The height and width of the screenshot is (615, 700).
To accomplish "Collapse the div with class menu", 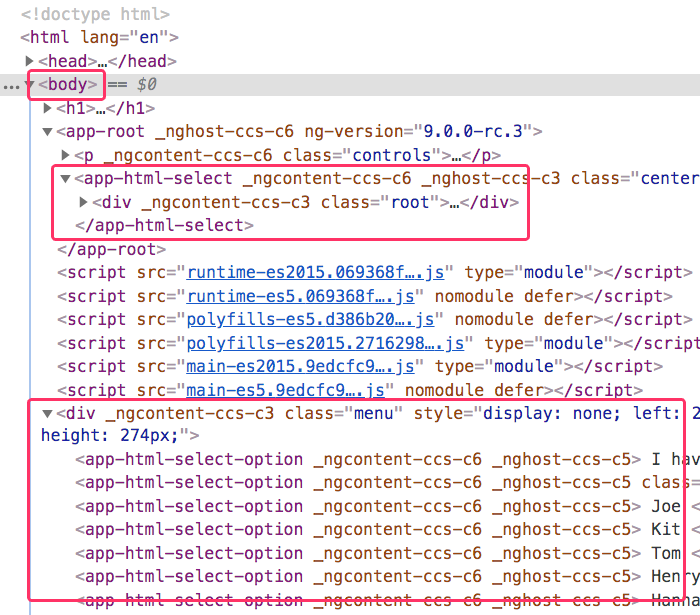I will pyautogui.click(x=47, y=413).
